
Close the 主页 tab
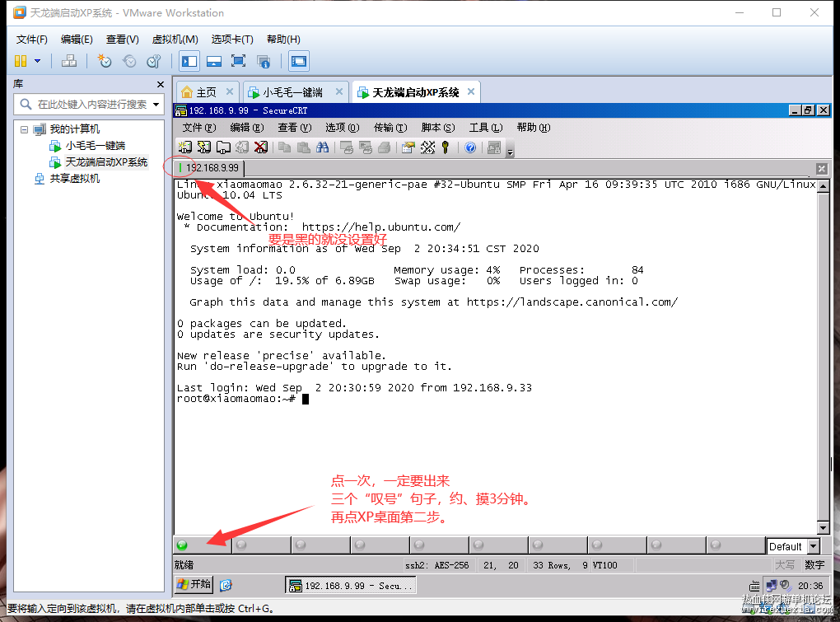coord(229,91)
